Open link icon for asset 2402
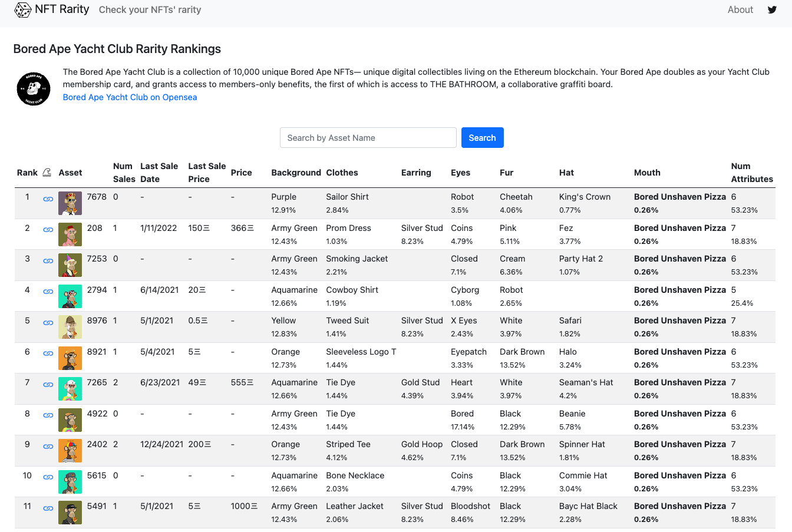The image size is (792, 532). [x=48, y=447]
